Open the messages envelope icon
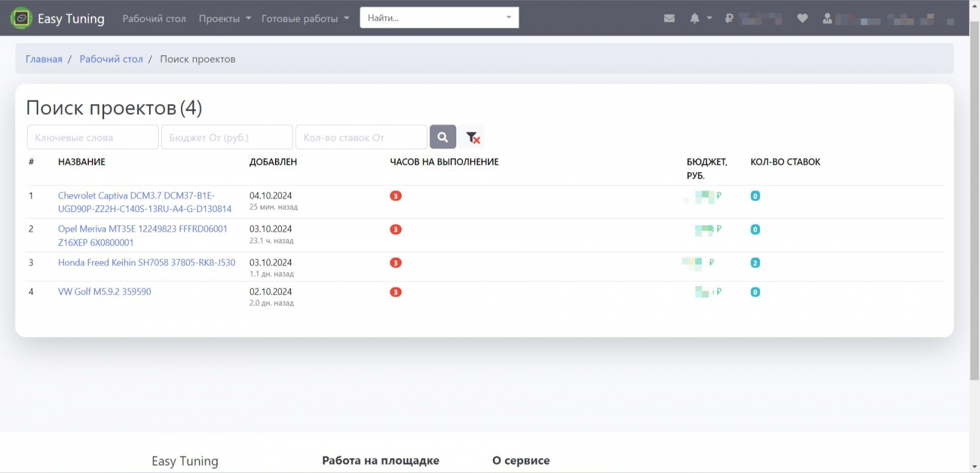This screenshot has height=473, width=980. (x=669, y=18)
